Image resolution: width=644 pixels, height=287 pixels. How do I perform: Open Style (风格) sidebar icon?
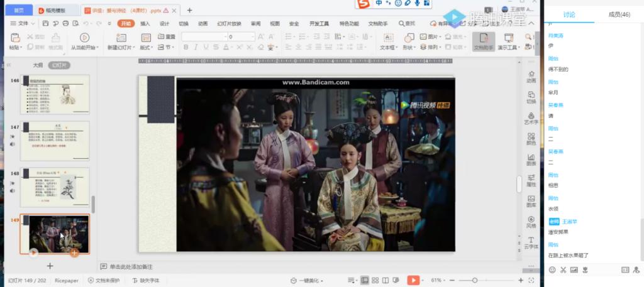[x=531, y=222]
